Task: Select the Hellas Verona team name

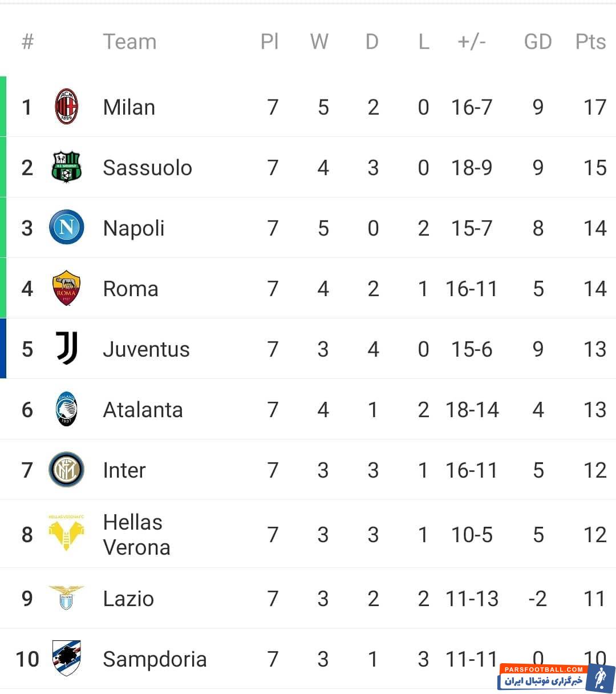Action: (136, 535)
